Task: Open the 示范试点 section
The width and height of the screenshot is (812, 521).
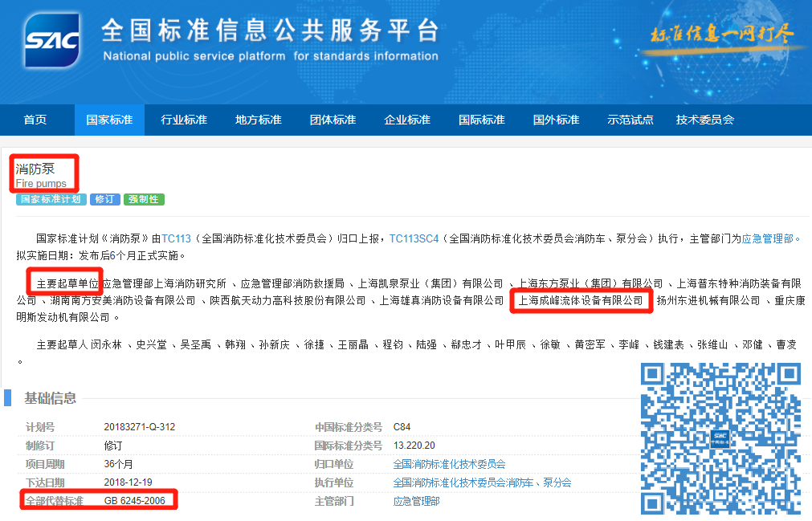Action: (630, 118)
